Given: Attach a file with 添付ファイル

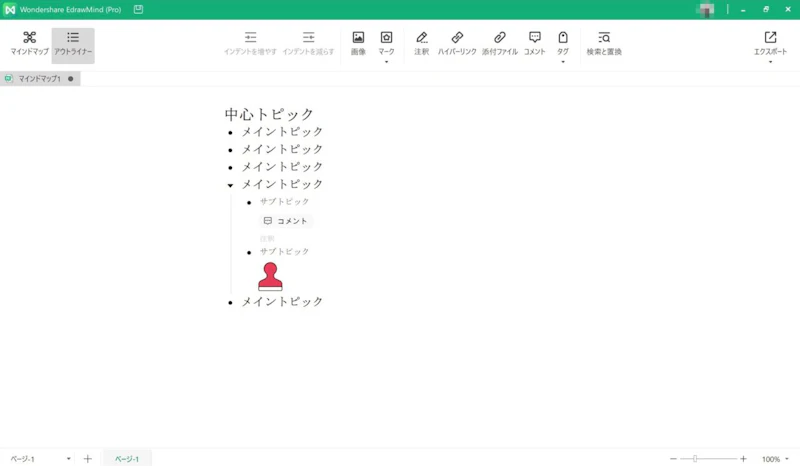Looking at the screenshot, I should coord(499,43).
